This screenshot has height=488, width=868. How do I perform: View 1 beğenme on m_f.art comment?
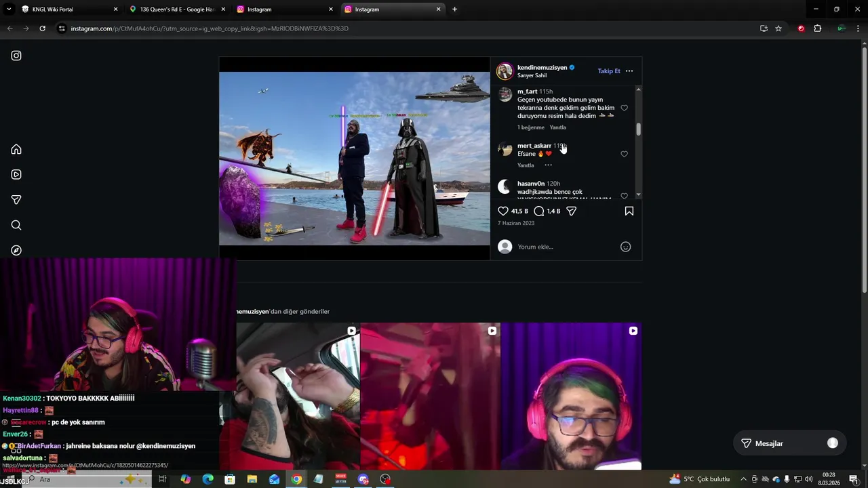pos(531,127)
